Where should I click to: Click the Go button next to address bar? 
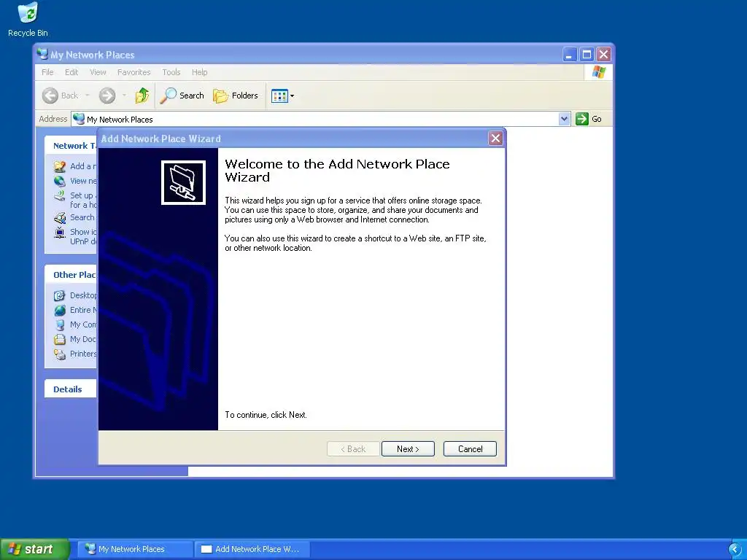click(589, 119)
